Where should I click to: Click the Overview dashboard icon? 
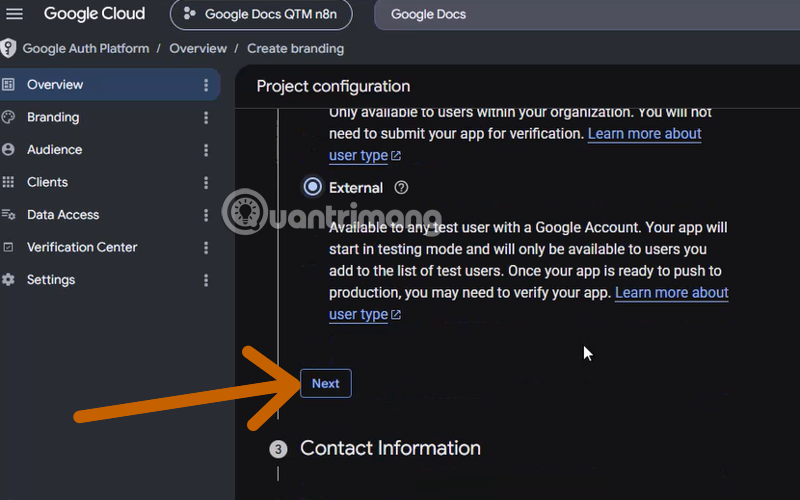pyautogui.click(x=8, y=85)
